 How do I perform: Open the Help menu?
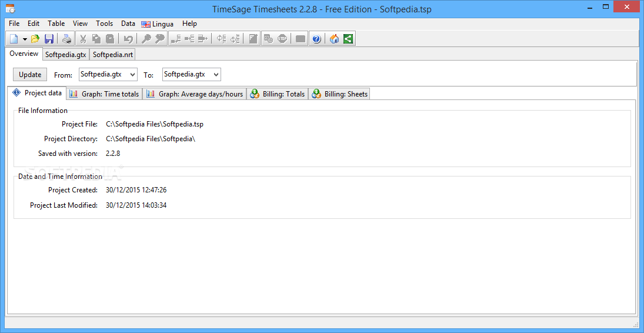click(190, 24)
